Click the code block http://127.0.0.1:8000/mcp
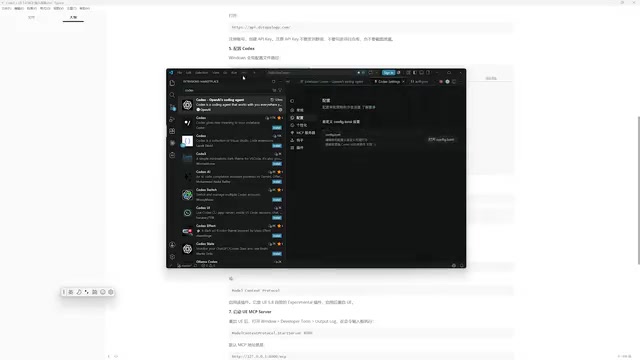This screenshot has height=360, width=640. (371, 356)
